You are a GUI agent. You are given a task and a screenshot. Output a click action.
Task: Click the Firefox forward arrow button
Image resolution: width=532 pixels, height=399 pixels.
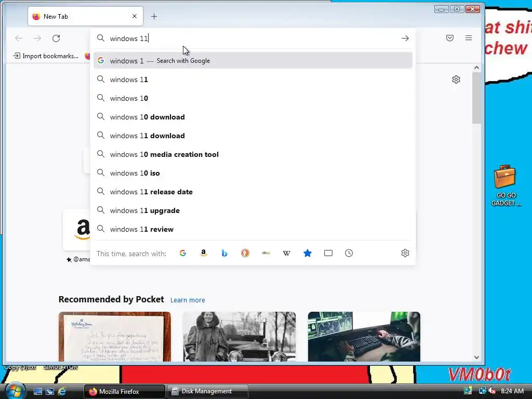37,38
